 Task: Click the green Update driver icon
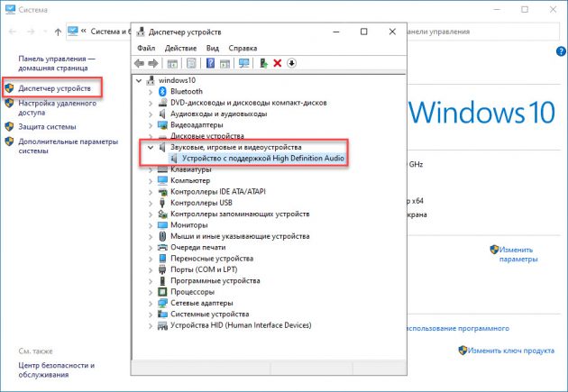263,63
